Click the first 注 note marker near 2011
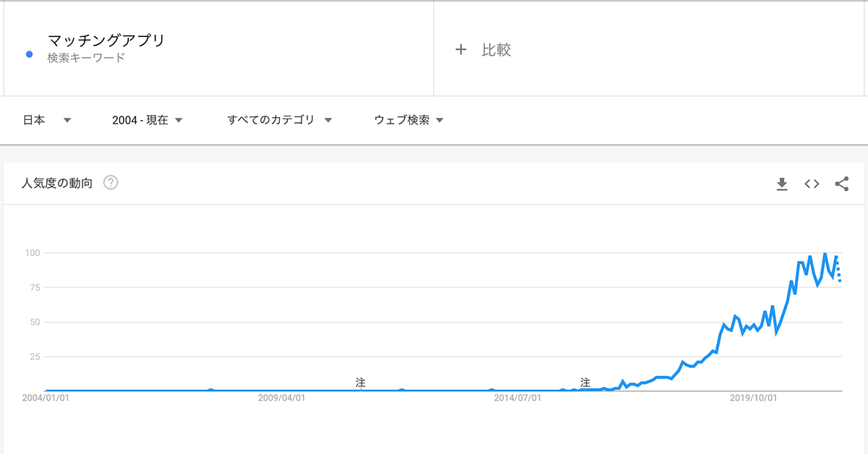This screenshot has height=454, width=868. pyautogui.click(x=360, y=382)
